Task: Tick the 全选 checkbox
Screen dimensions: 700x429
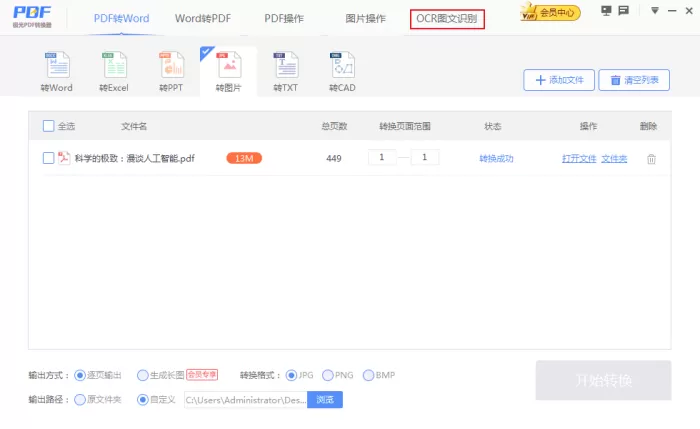Action: [x=49, y=126]
